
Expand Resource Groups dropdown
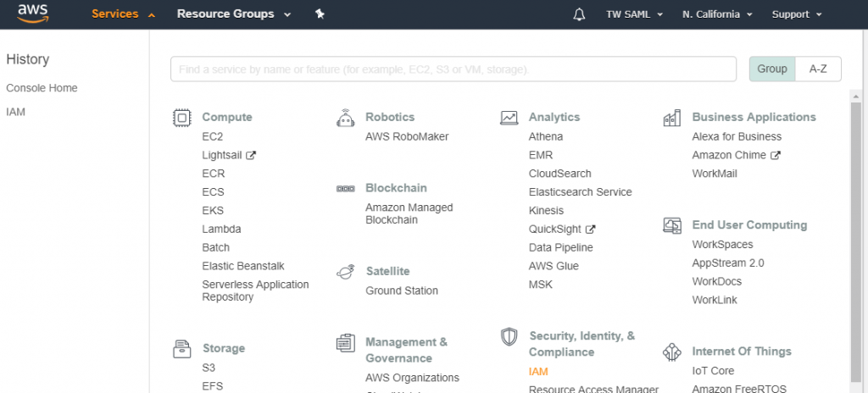click(x=234, y=14)
